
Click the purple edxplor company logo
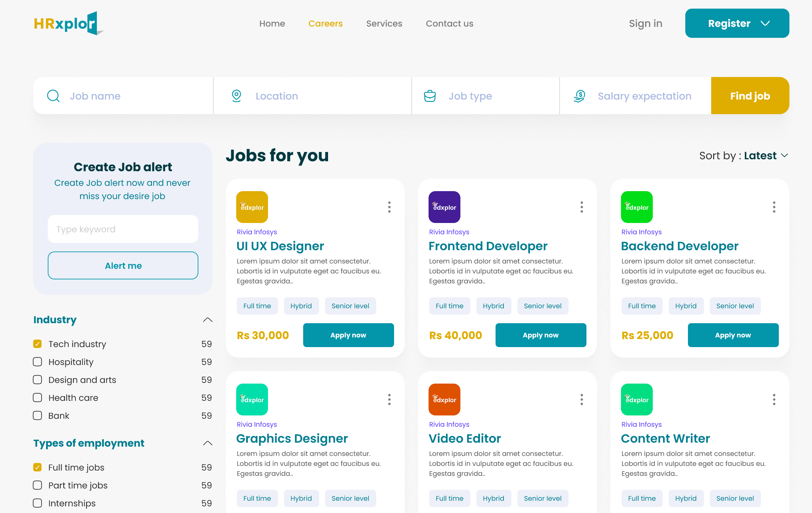click(x=444, y=207)
